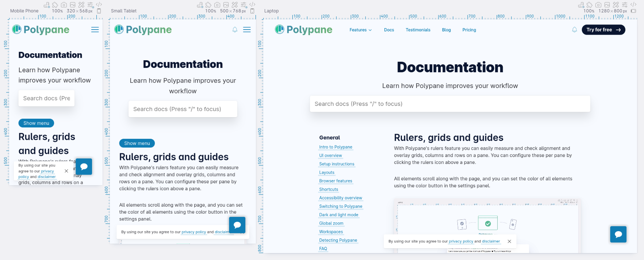Click notification bell in Laptop pane
The width and height of the screenshot is (644, 260).
pyautogui.click(x=574, y=30)
